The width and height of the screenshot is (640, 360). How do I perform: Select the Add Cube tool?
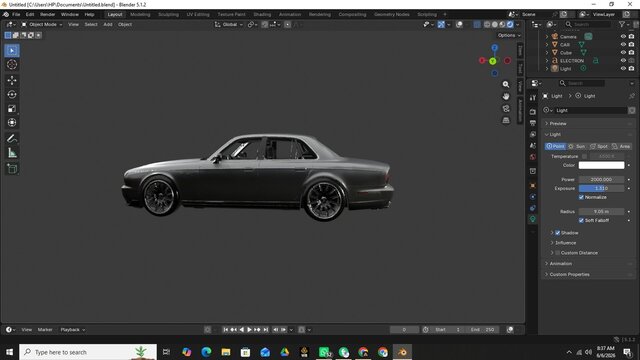12,169
